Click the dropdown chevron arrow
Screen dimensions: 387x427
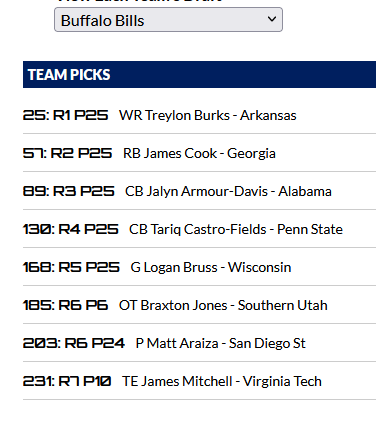[272, 19]
